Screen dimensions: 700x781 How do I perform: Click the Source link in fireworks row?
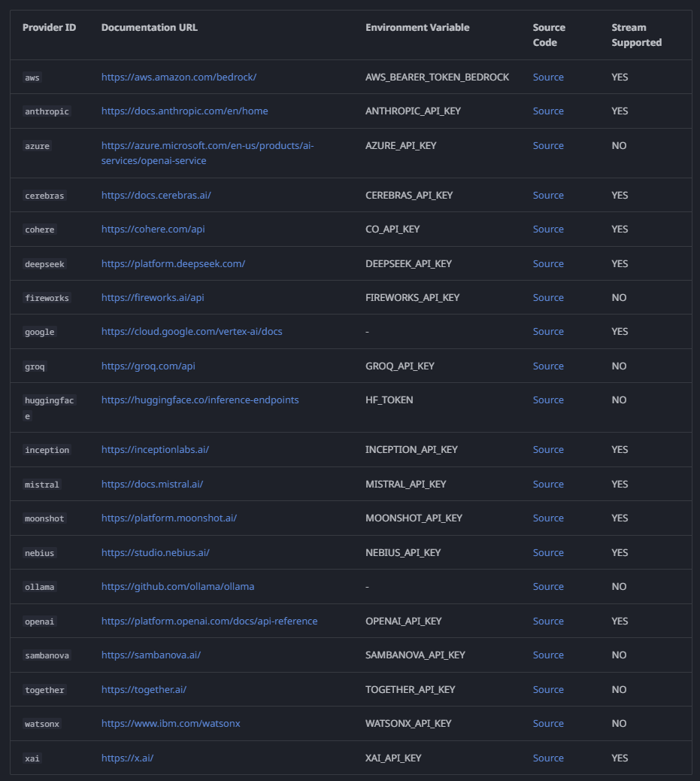tap(548, 297)
